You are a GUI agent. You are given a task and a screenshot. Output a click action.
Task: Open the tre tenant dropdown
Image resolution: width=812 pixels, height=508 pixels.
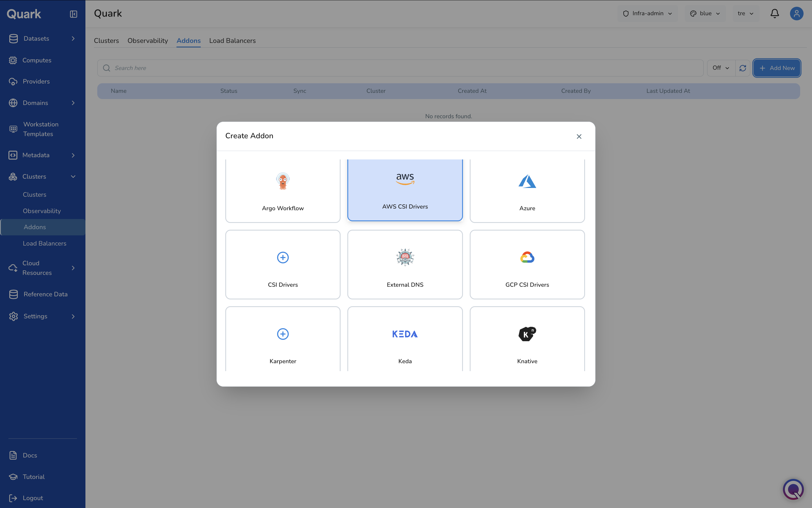(745, 14)
